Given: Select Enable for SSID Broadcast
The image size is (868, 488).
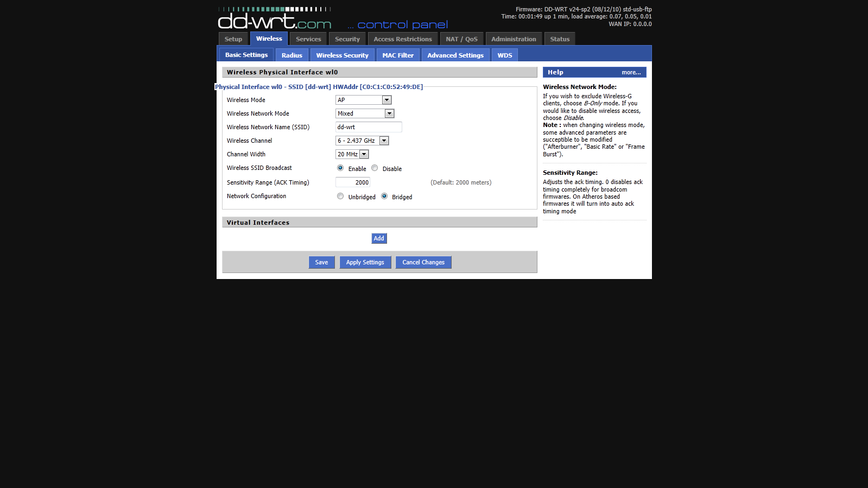Looking at the screenshot, I should [x=340, y=168].
